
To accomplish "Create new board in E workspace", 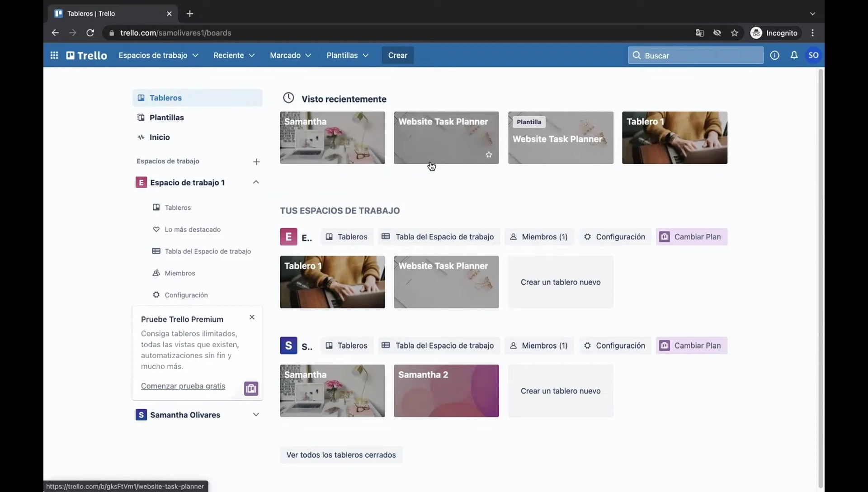I will click(x=561, y=282).
